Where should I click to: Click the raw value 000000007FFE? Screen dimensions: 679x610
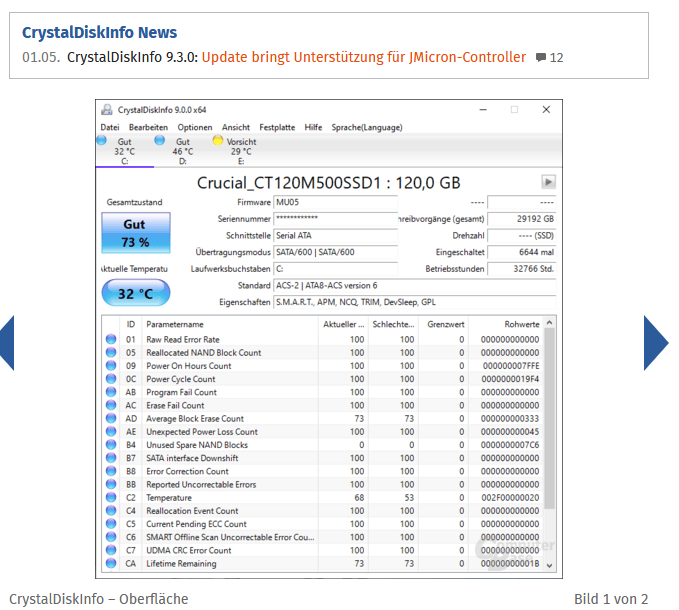pos(511,366)
